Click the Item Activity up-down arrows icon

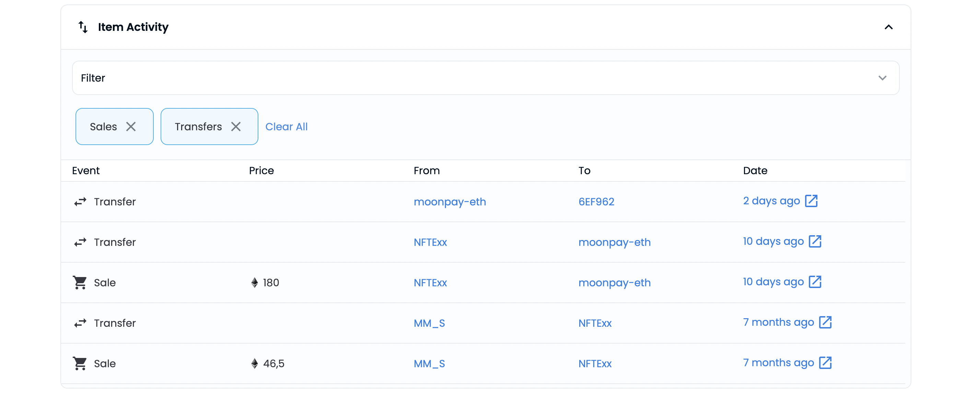[x=83, y=27]
